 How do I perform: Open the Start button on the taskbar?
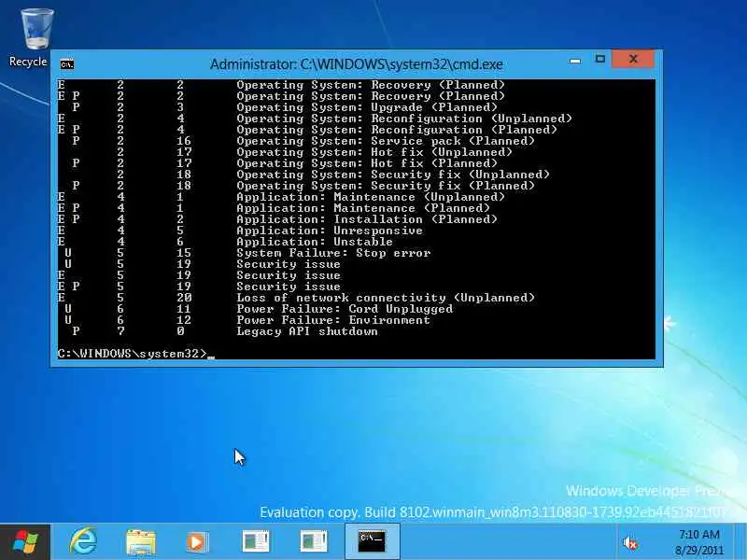[25, 542]
